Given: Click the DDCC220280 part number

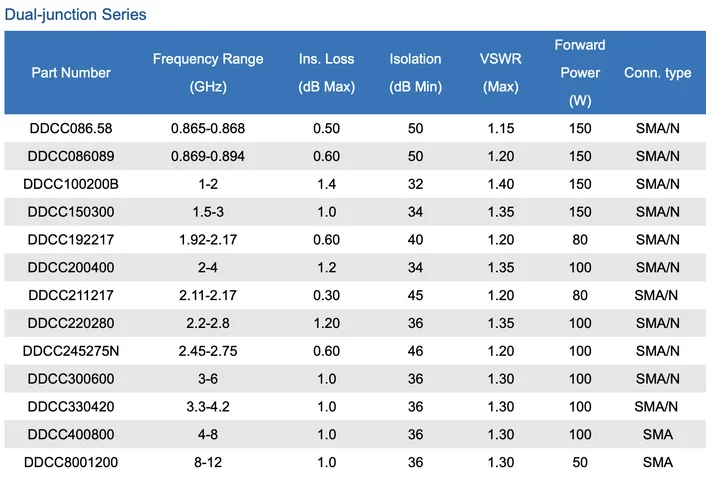Looking at the screenshot, I should pyautogui.click(x=71, y=323).
